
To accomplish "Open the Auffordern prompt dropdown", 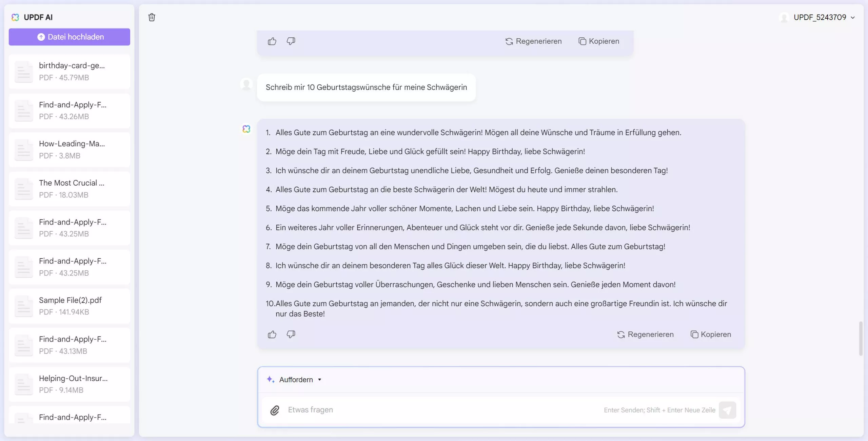I will tap(294, 380).
